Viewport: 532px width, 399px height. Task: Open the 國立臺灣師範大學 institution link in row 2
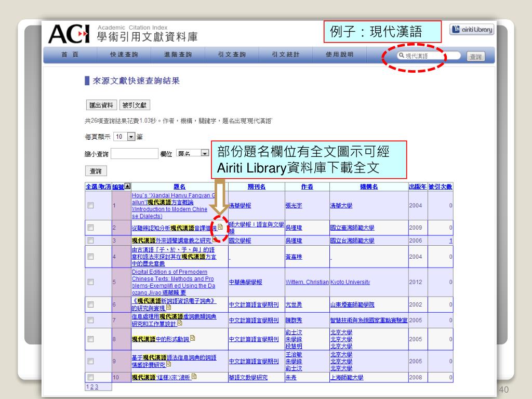(x=352, y=228)
